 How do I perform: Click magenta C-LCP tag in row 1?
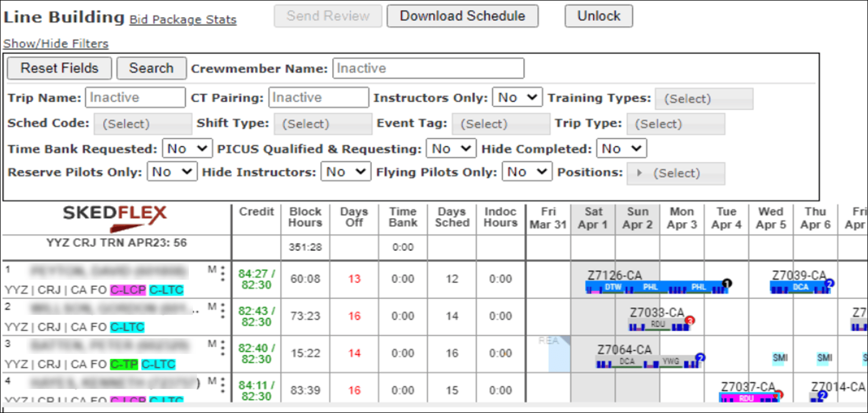coord(128,290)
